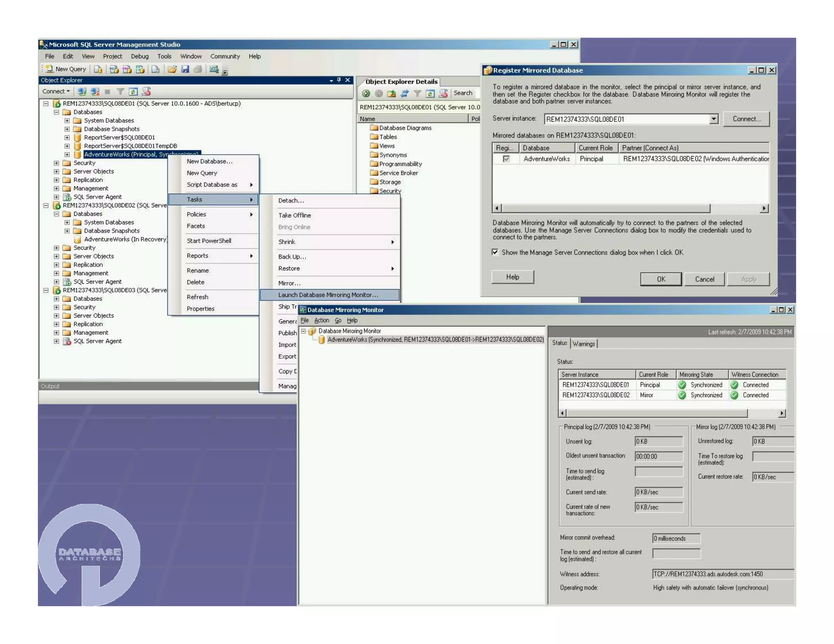Toggle Show the Manage Server Connections checkbox
834x644 pixels.
tap(495, 252)
